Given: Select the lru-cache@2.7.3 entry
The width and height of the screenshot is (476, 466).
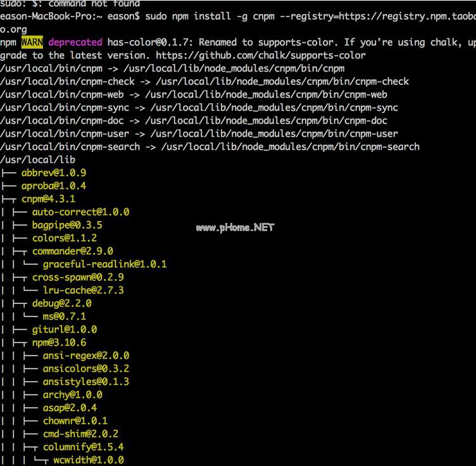Looking at the screenshot, I should point(83,291).
